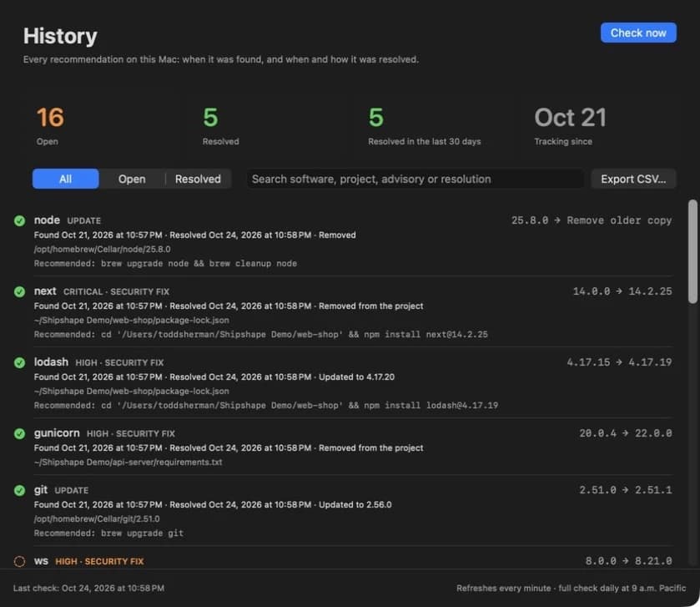Click version text 14.0.0 → 14.2.25

pos(622,291)
